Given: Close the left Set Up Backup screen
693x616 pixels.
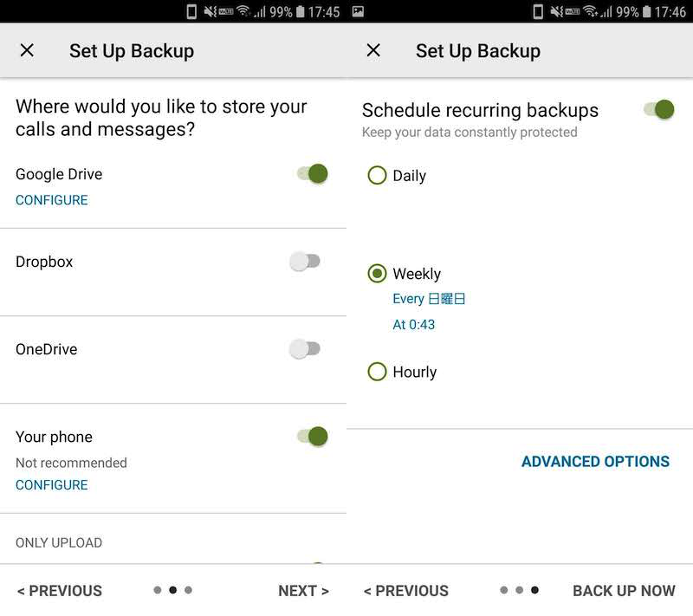Looking at the screenshot, I should coord(27,50).
